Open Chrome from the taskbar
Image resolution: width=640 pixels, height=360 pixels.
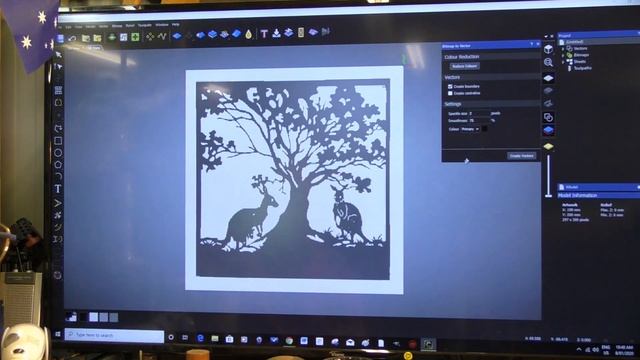pos(289,340)
